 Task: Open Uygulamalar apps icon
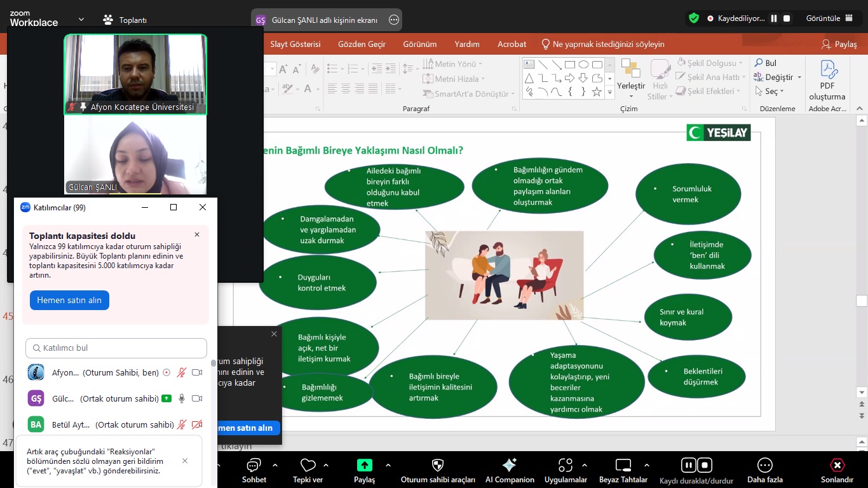pyautogui.click(x=566, y=465)
